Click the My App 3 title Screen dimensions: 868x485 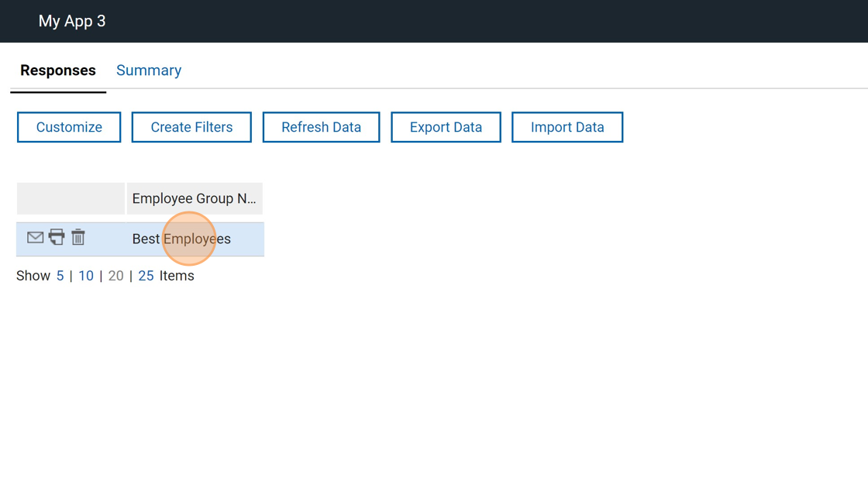pos(72,21)
